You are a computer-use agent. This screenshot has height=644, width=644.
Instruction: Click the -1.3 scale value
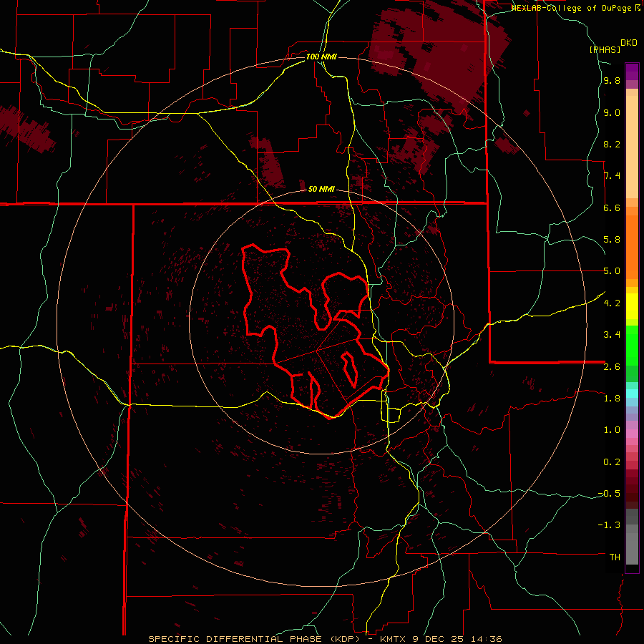tap(609, 525)
